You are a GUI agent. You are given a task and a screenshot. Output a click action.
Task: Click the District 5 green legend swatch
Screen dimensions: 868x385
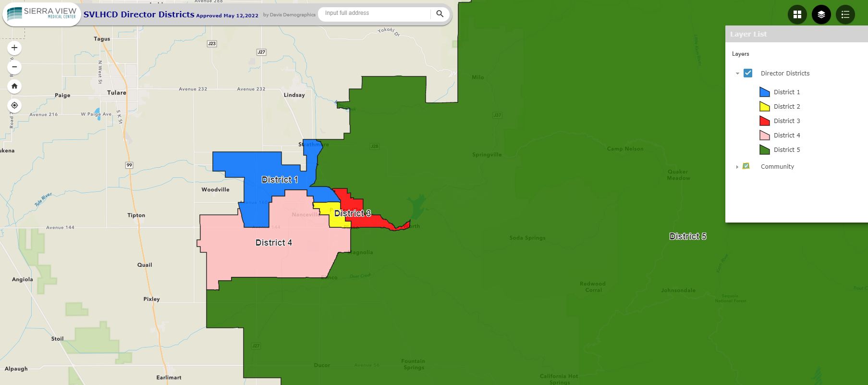pos(764,149)
